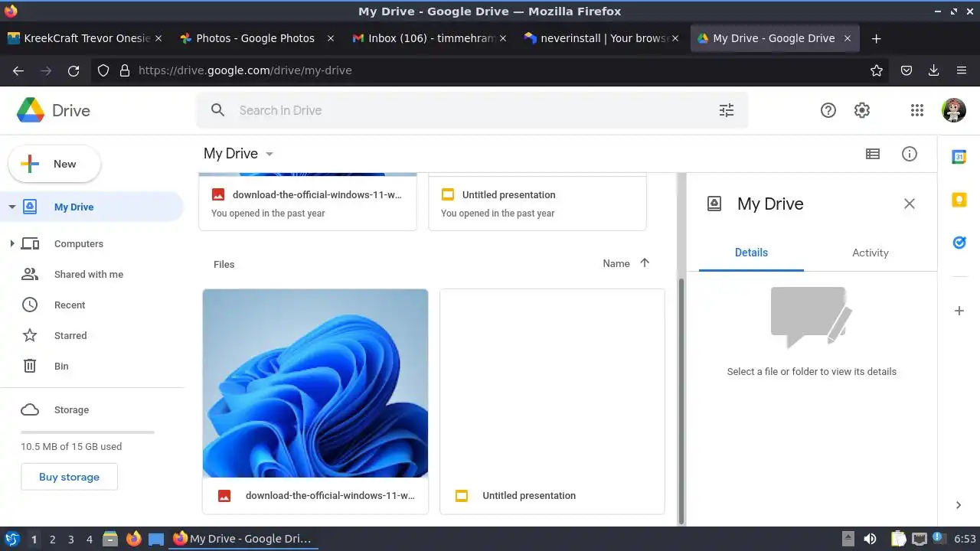Click Buy storage button

pos(69,477)
